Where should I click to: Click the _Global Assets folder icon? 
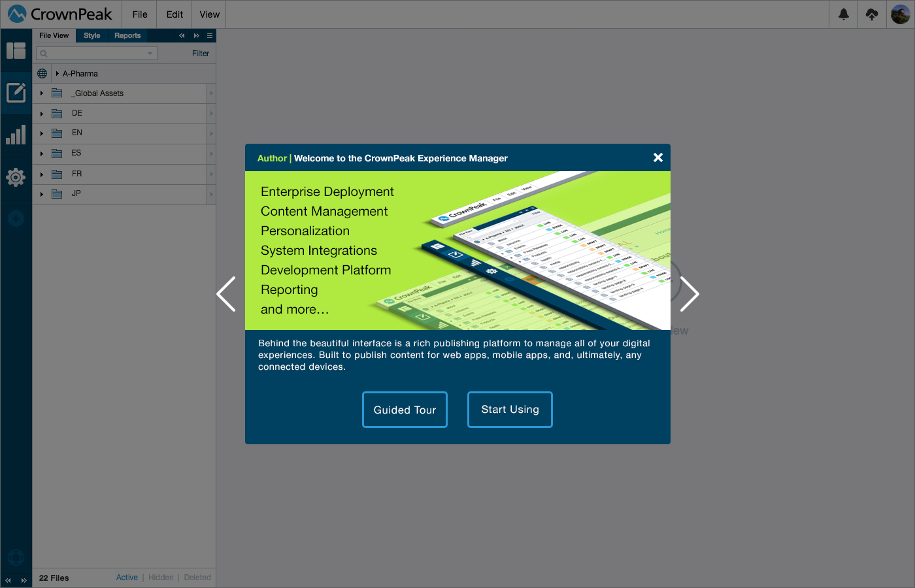(57, 93)
